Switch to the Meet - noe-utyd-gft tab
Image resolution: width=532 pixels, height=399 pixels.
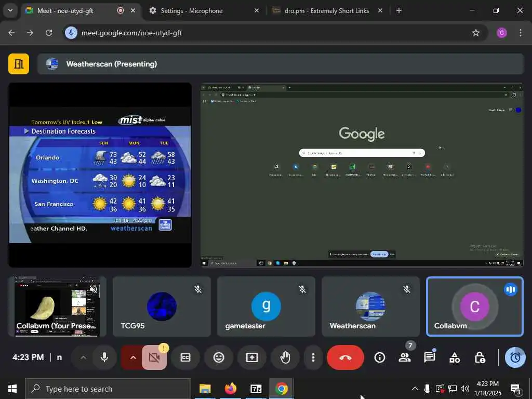tap(82, 10)
